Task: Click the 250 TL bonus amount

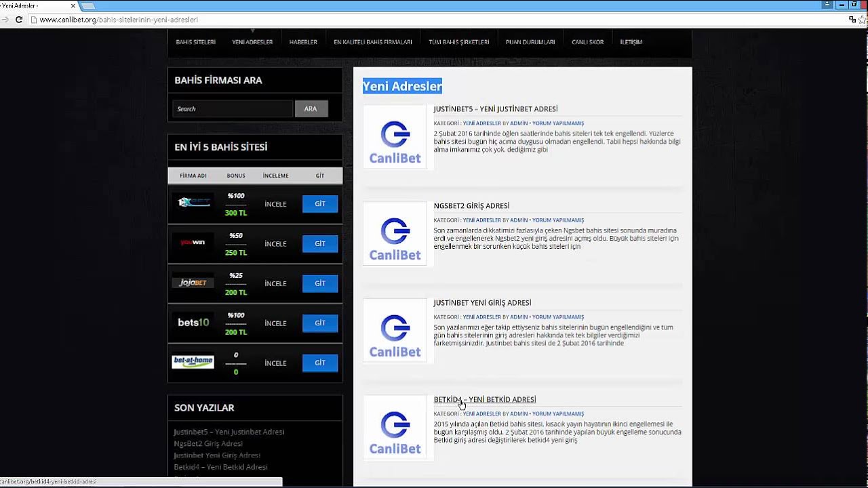Action: [x=236, y=253]
